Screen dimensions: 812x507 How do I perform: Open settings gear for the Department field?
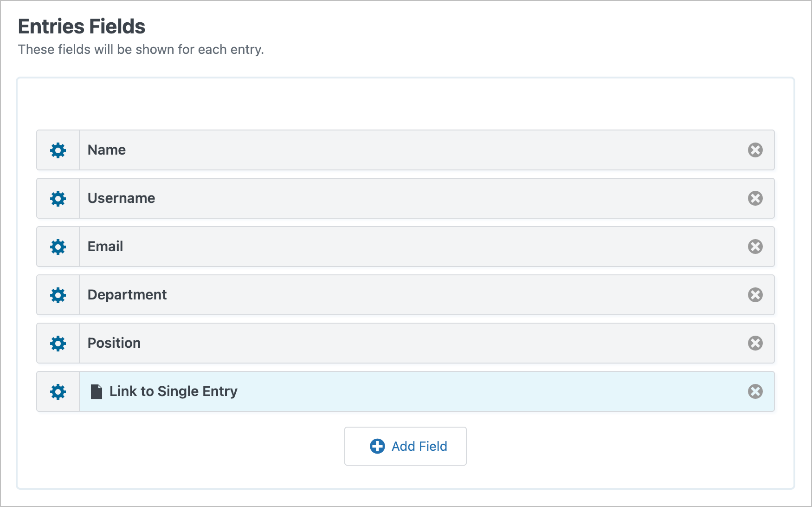(58, 295)
